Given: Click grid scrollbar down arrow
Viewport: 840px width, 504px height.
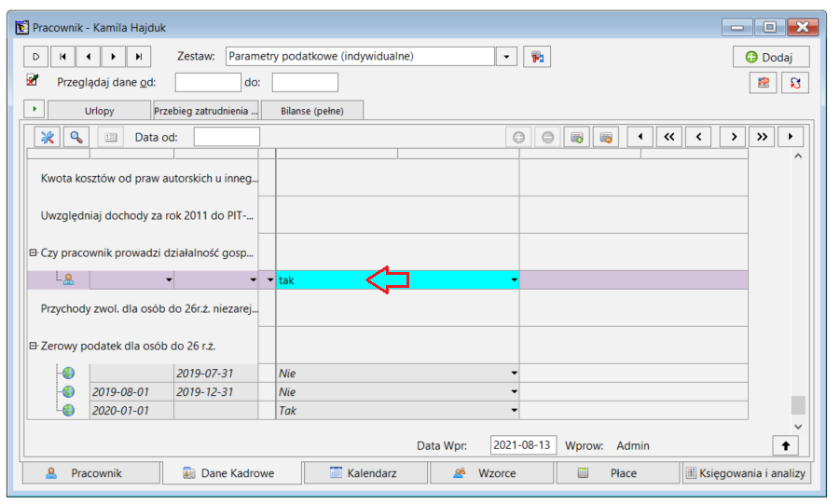Looking at the screenshot, I should (x=798, y=427).
